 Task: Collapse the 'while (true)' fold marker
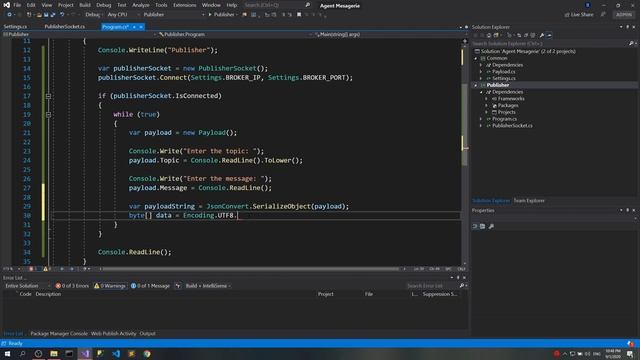point(48,114)
